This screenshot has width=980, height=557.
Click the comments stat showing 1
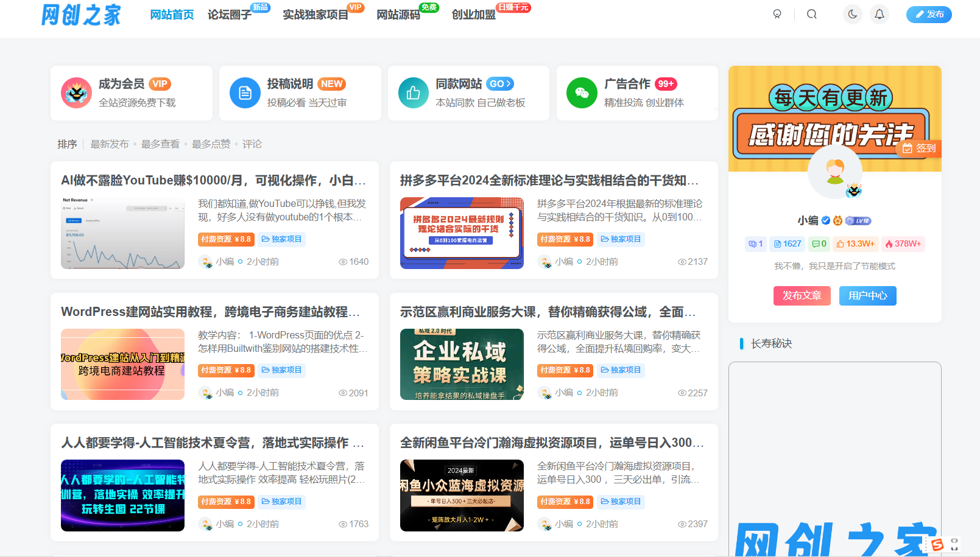coord(755,243)
